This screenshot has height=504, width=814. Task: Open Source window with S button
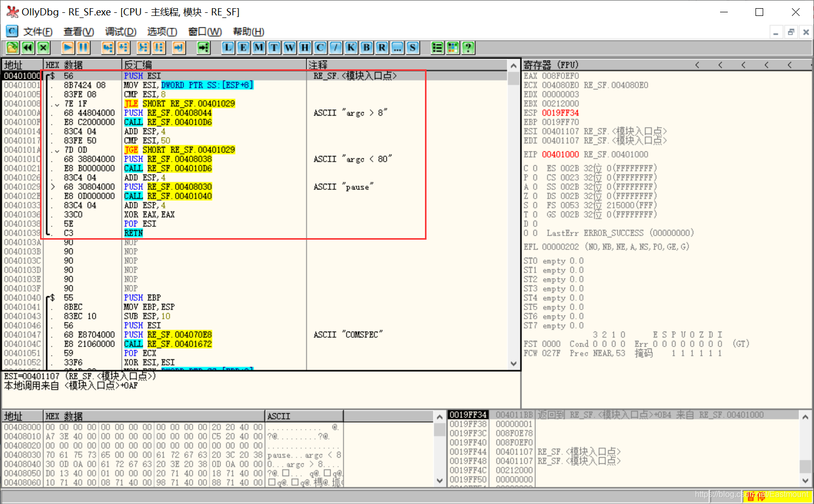pyautogui.click(x=413, y=48)
